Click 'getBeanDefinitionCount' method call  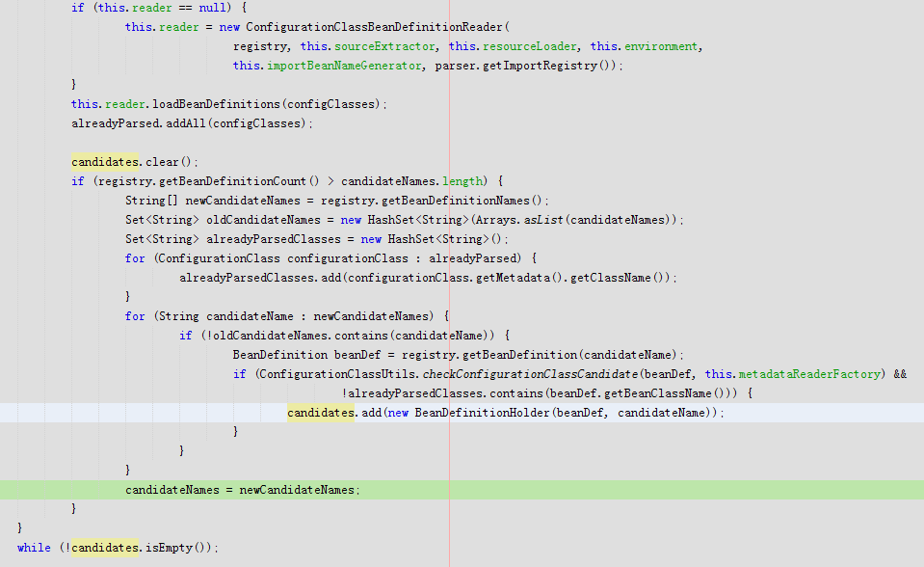click(x=232, y=181)
